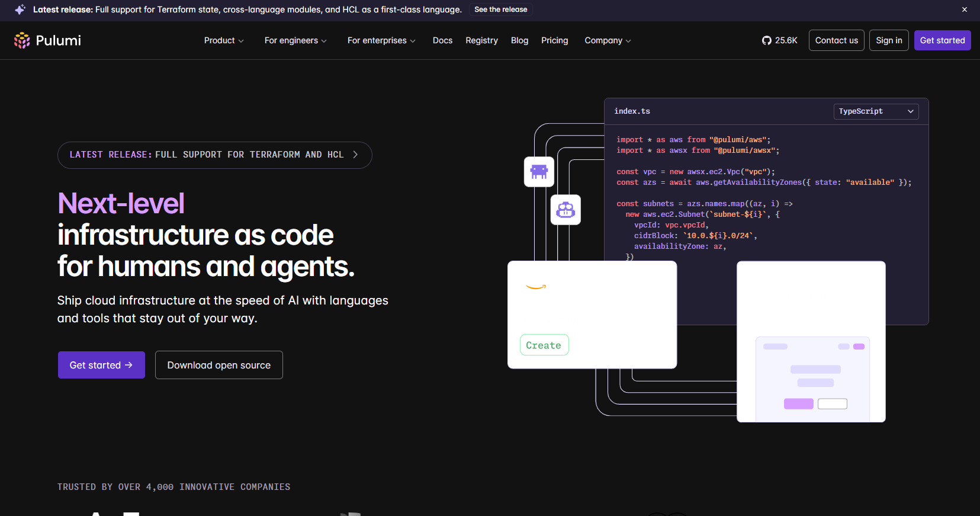The width and height of the screenshot is (980, 516).
Task: Select the index.ts file tab
Action: (x=632, y=111)
